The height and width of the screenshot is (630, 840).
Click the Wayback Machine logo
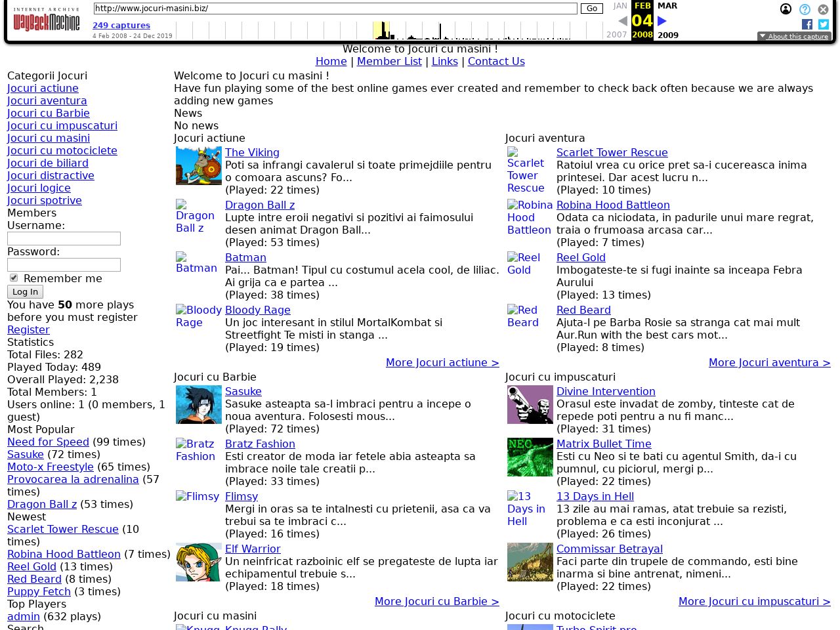click(x=46, y=20)
